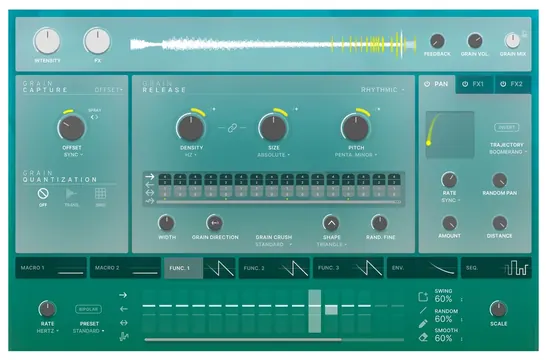Click the Func. 1 sawtooth waveform icon
The image size is (547, 360).
[x=219, y=268]
